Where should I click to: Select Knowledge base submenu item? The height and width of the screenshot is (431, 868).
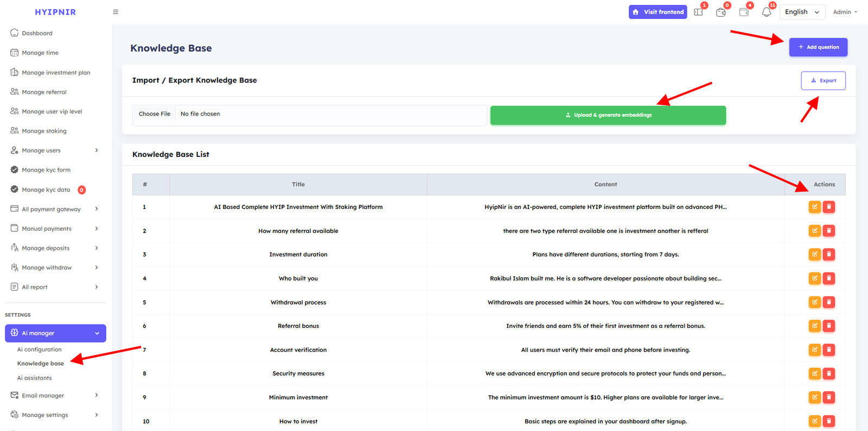click(40, 364)
